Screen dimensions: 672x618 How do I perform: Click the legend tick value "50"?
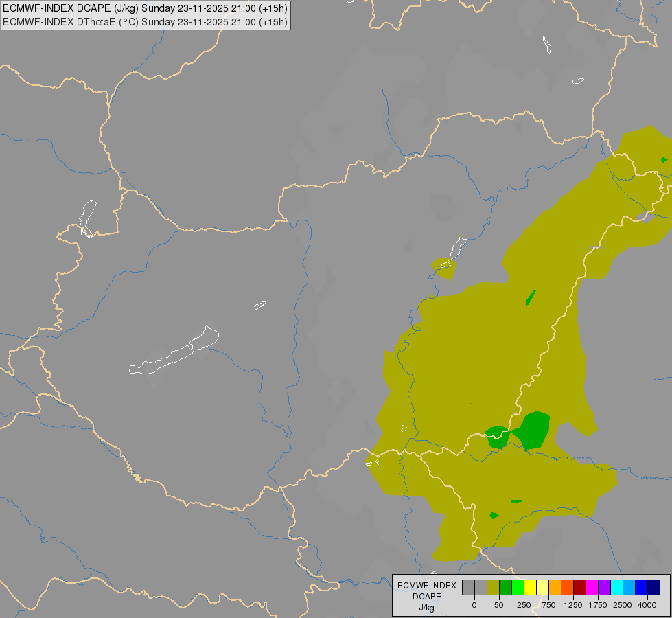(499, 605)
